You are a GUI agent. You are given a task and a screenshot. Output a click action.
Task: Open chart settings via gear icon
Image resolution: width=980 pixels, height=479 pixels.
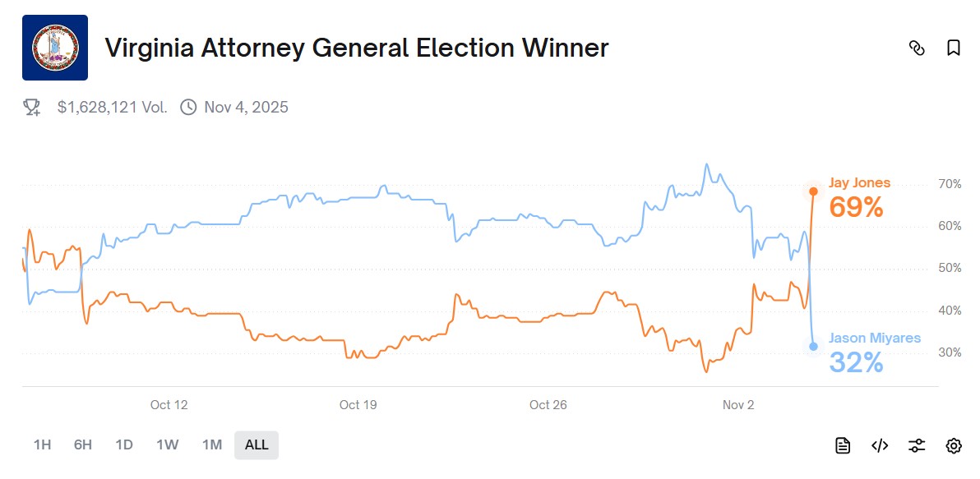(x=952, y=444)
